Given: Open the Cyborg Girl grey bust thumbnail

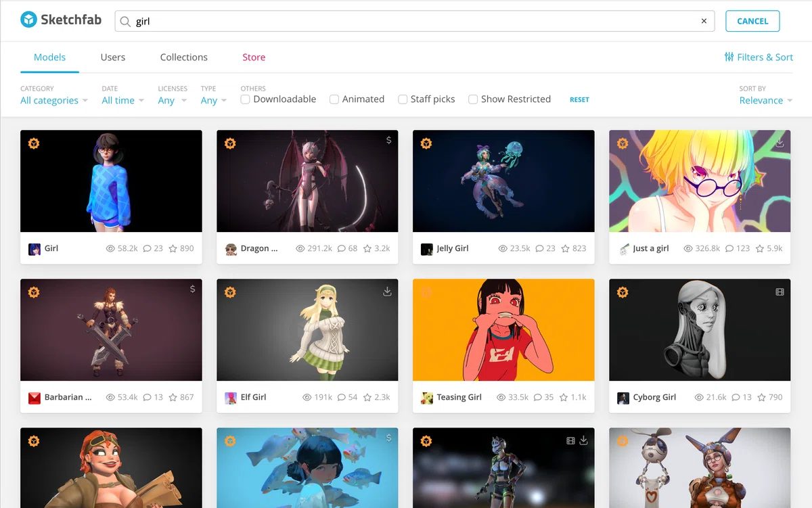Looking at the screenshot, I should [700, 330].
